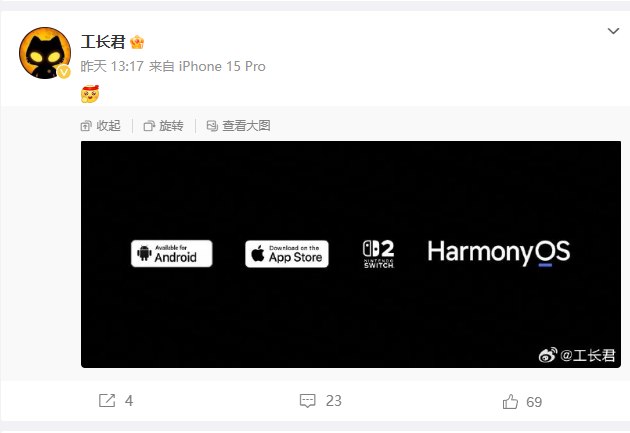Image resolution: width=630 pixels, height=433 pixels.
Task: Click the HarmonyOS logo in image
Action: tap(499, 252)
